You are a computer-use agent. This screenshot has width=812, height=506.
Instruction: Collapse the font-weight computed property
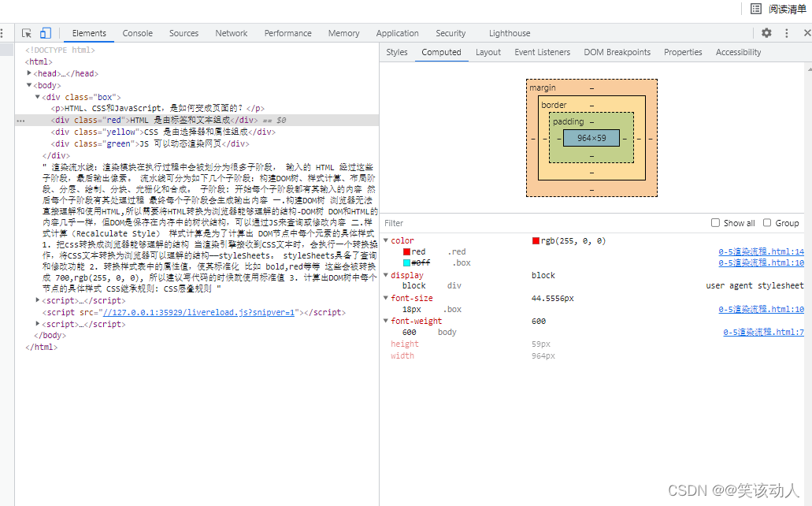click(386, 321)
